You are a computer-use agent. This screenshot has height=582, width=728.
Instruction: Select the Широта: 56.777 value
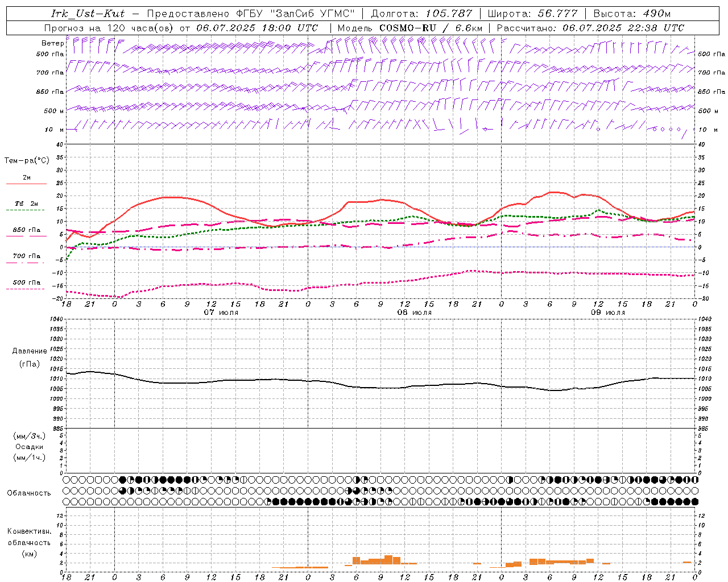(533, 14)
